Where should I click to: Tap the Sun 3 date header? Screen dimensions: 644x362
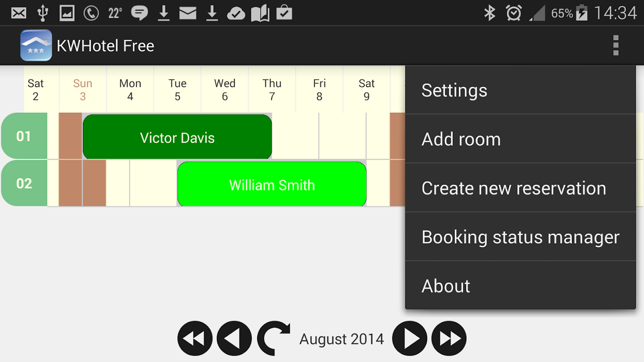click(x=83, y=90)
